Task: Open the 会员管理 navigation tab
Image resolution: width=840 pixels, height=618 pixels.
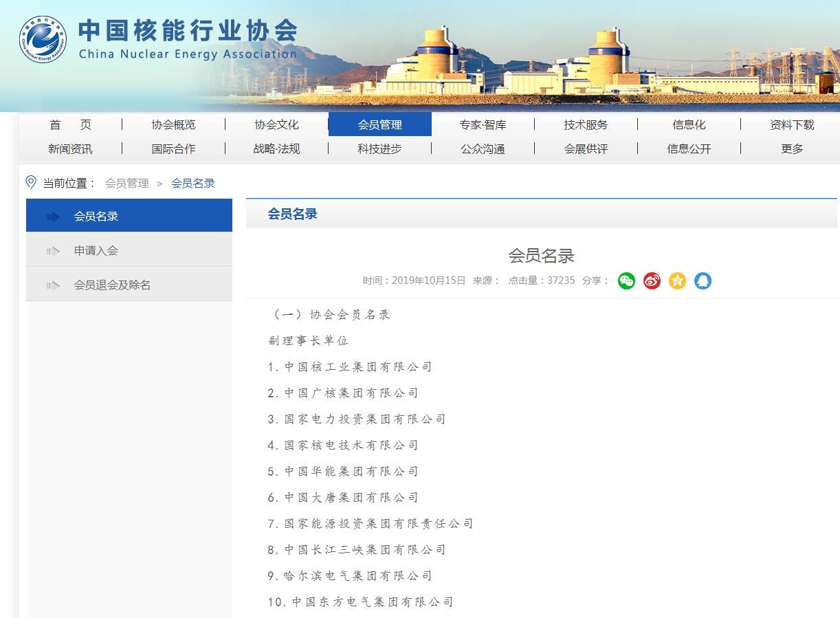Action: point(379,124)
